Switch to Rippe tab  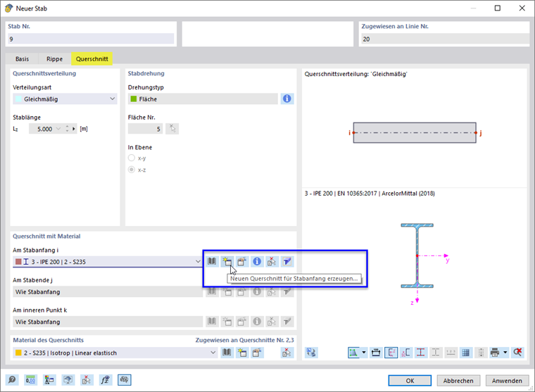pyautogui.click(x=55, y=59)
